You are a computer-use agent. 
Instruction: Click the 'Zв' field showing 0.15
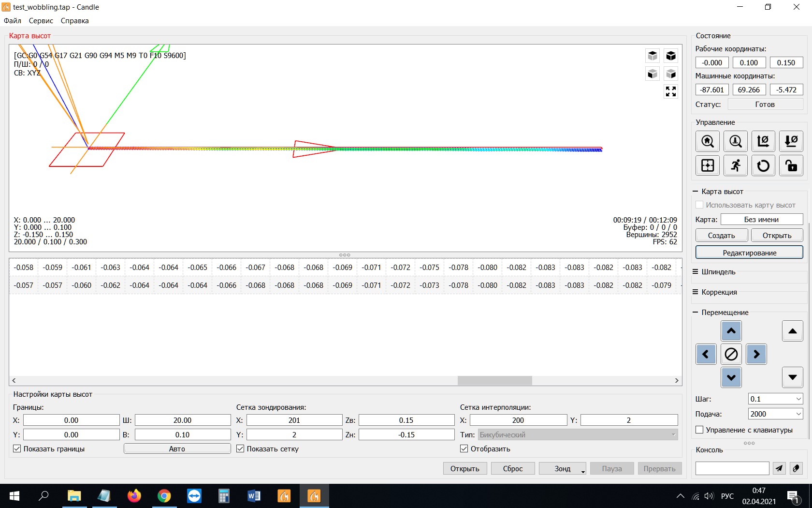tap(406, 420)
